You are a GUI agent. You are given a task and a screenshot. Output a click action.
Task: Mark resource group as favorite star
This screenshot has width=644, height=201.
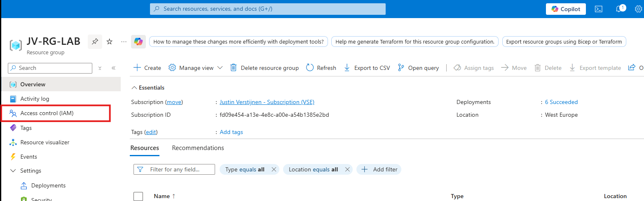110,42
